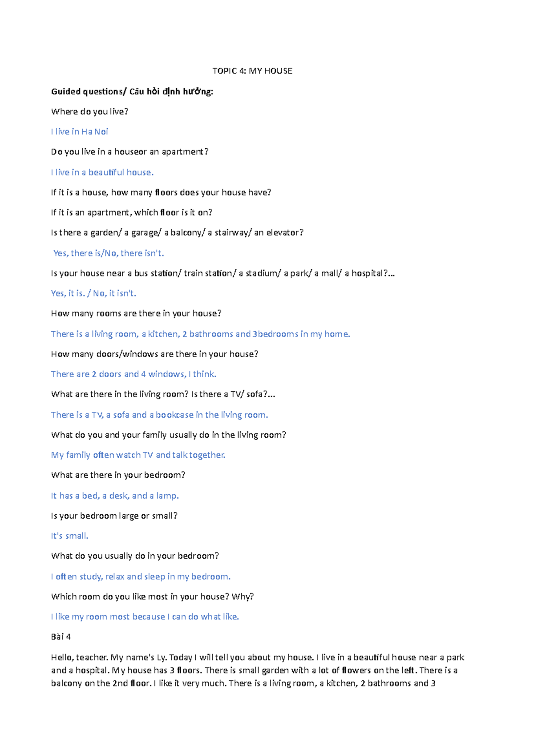This screenshot has height=756, width=534.
Task: Click the blue 'It's small.' answer
Action: (x=69, y=536)
